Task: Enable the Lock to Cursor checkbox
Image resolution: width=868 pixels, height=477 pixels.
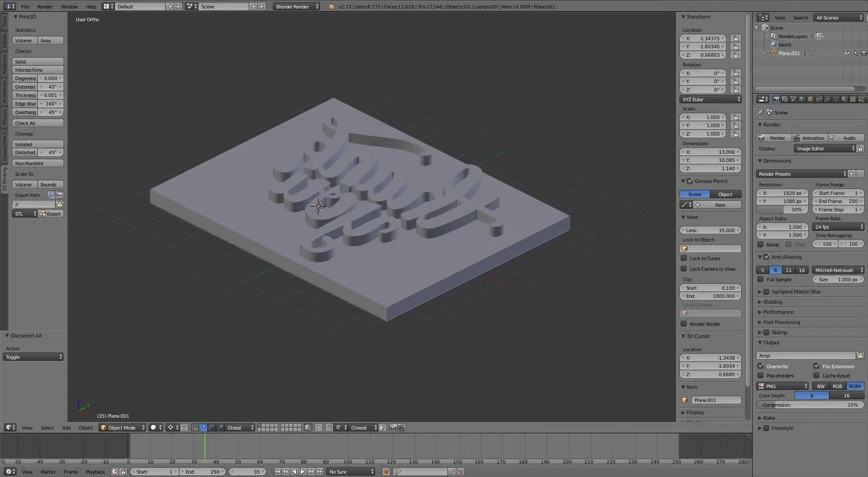Action: coord(684,258)
